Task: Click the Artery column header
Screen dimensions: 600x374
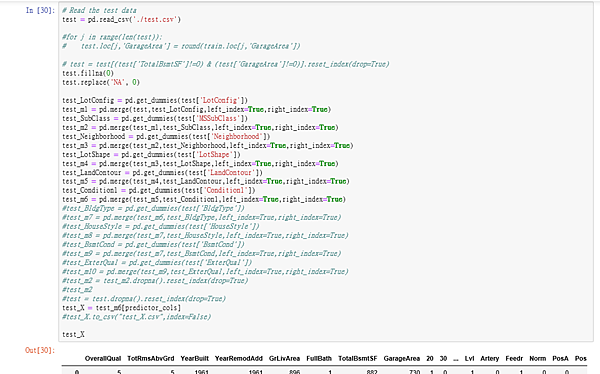Action: pyautogui.click(x=490, y=359)
